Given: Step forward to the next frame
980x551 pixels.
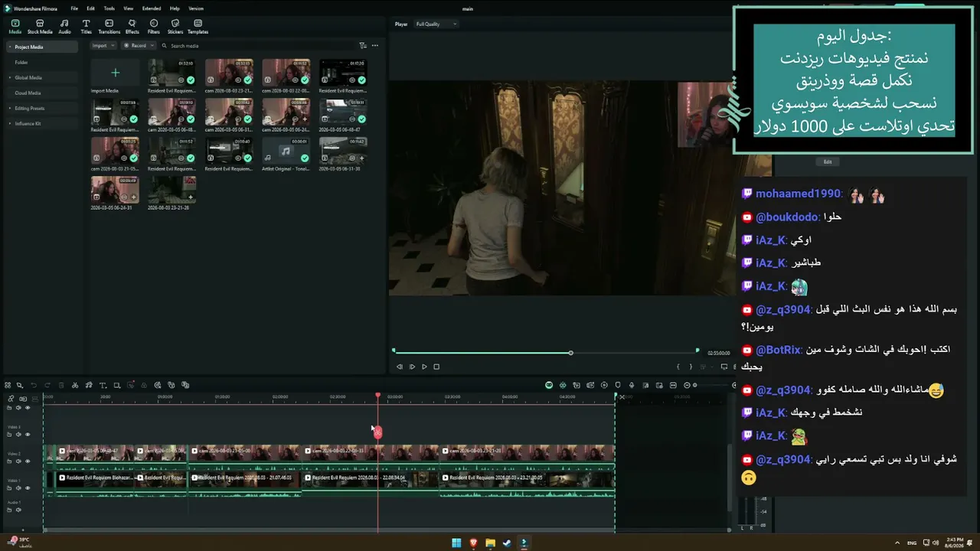Looking at the screenshot, I should click(x=412, y=367).
